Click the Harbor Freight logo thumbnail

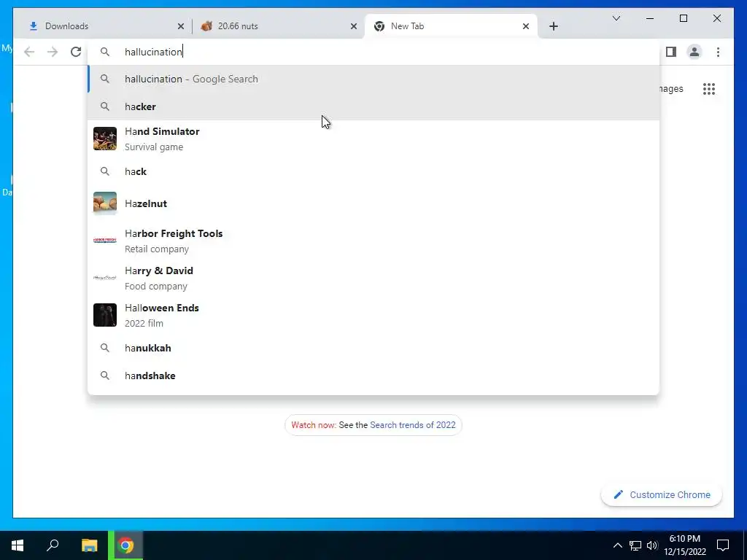105,240
